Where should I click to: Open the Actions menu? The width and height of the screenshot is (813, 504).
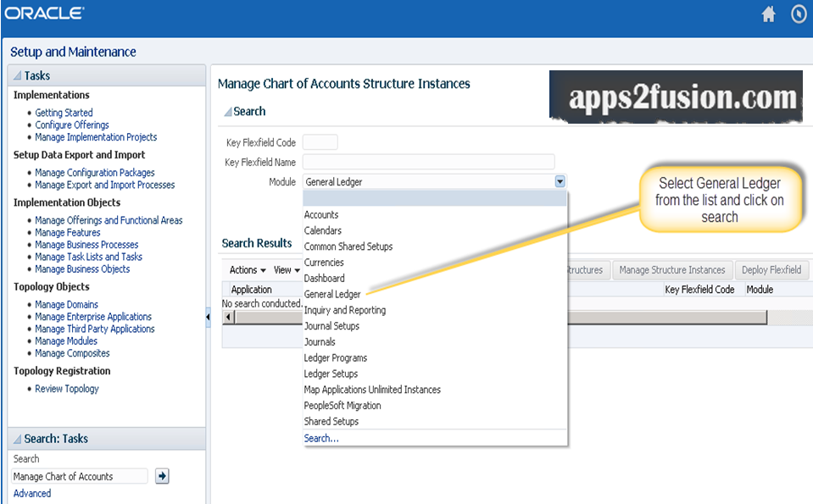tap(248, 270)
